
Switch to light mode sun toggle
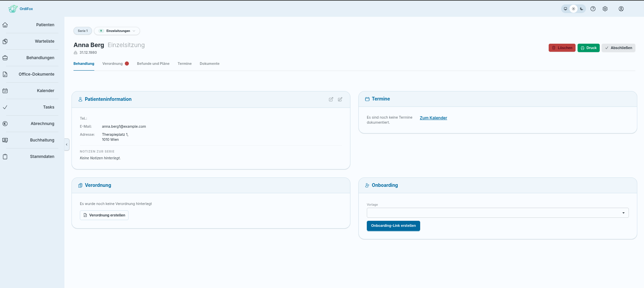pyautogui.click(x=574, y=9)
